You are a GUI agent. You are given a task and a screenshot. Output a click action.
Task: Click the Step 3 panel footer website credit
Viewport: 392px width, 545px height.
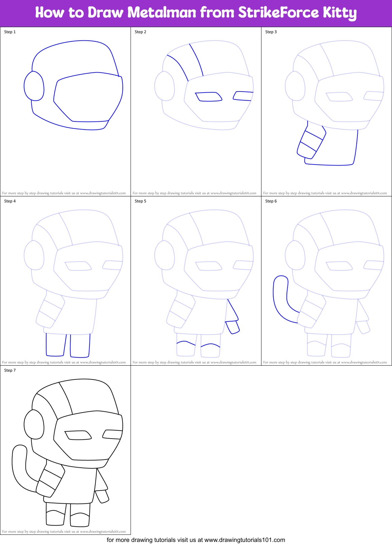pyautogui.click(x=325, y=193)
